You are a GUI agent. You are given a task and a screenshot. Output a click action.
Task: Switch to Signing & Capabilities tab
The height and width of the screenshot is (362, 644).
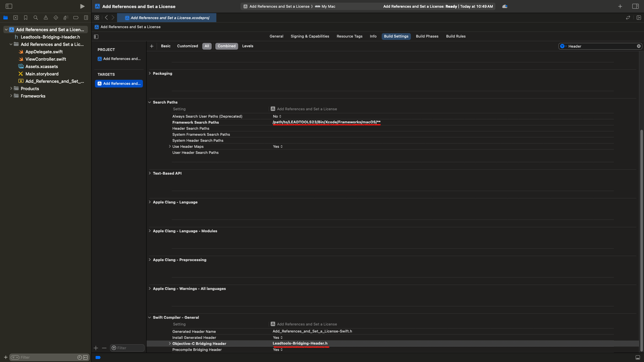(310, 36)
